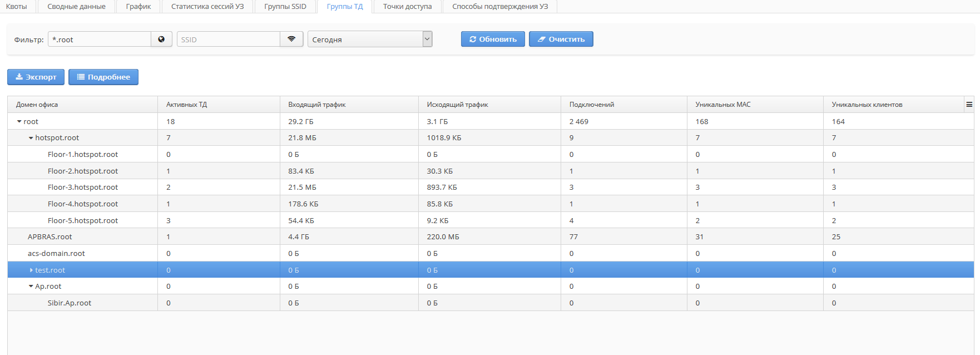Click outgoing traffic value 3.1 ГБ

tap(437, 121)
